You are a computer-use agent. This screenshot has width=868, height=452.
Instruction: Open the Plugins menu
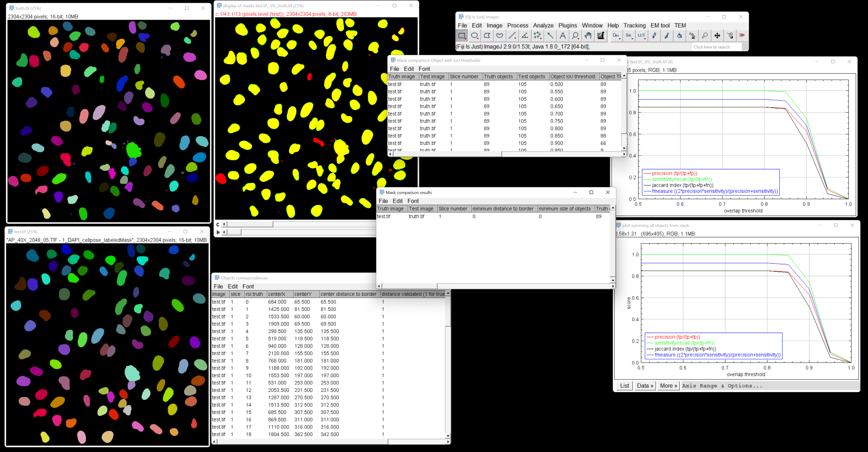coord(567,25)
